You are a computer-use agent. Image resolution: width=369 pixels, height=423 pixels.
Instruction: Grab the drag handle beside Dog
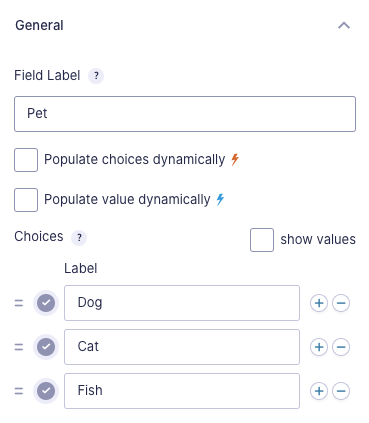[19, 303]
